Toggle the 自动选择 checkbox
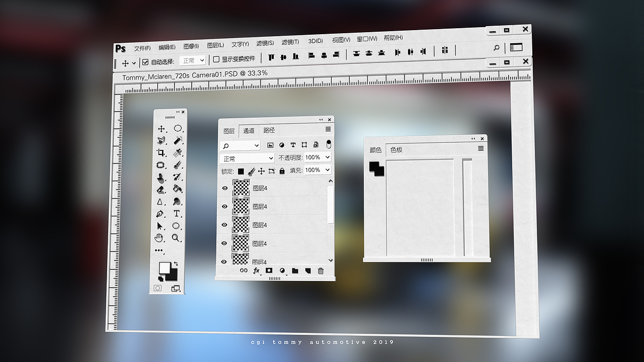Viewport: 644px width, 362px height. [x=145, y=62]
